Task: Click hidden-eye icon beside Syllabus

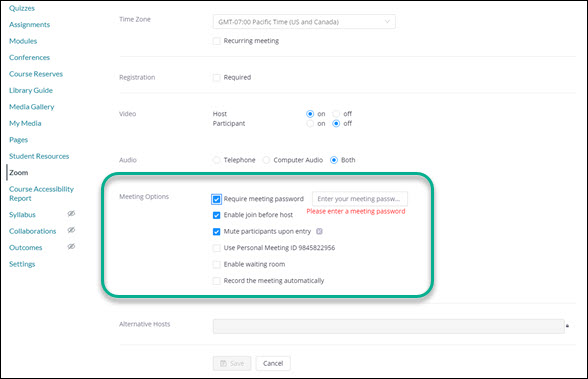Action: (71, 214)
